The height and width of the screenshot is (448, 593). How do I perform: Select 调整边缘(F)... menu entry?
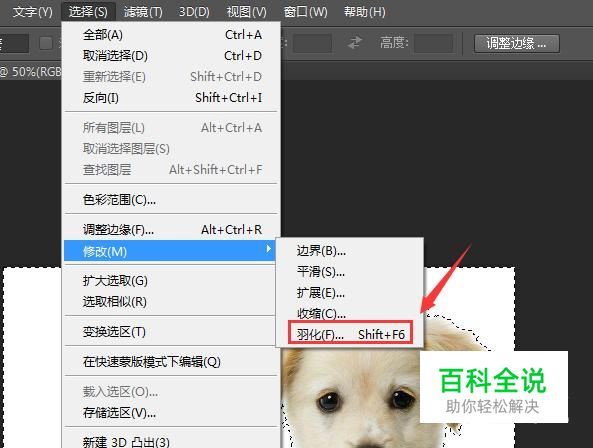172,229
